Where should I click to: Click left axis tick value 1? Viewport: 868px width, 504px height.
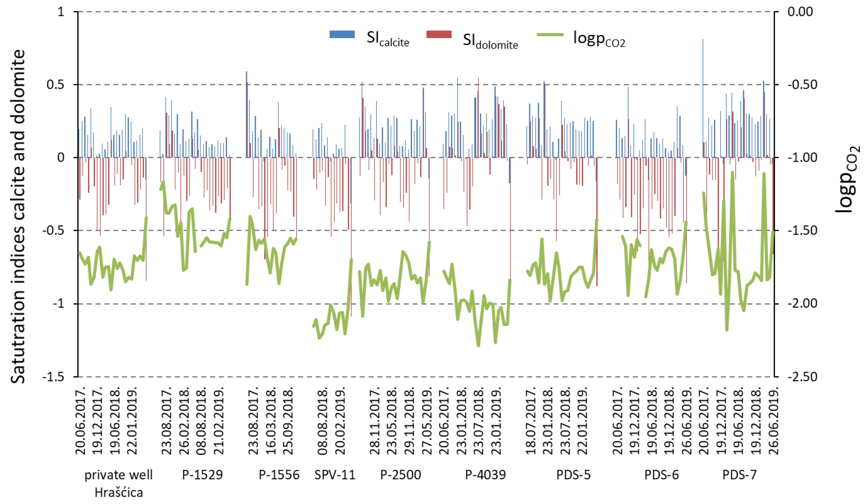[x=61, y=12]
